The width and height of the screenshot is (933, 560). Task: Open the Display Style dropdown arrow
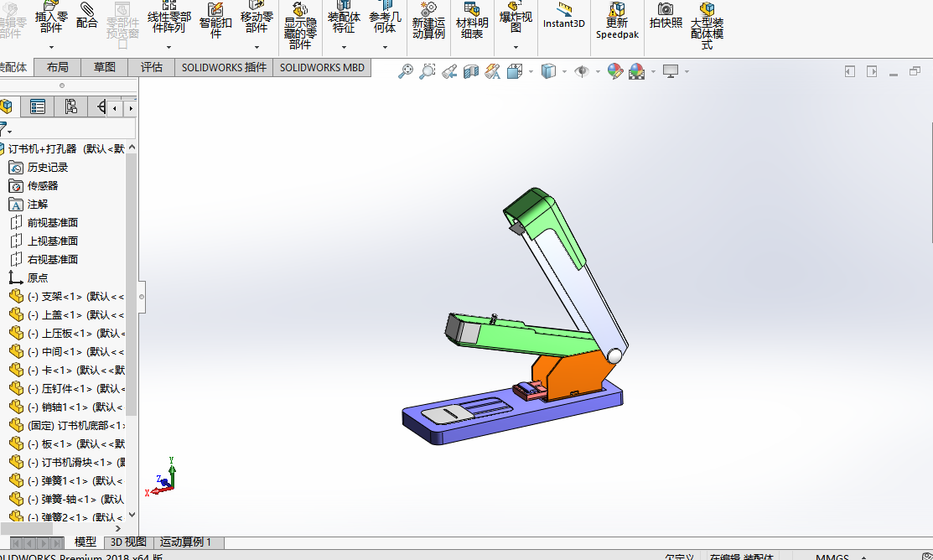[x=564, y=71]
